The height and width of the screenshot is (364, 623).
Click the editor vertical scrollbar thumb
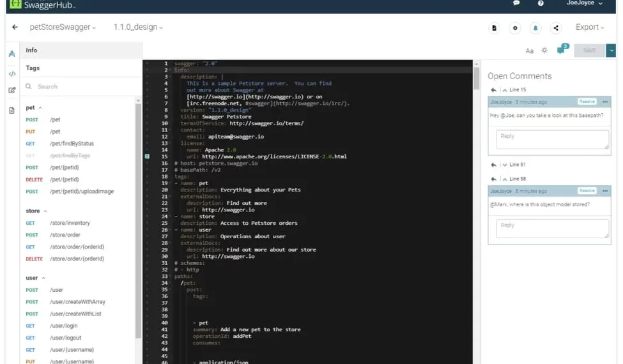pos(477,79)
